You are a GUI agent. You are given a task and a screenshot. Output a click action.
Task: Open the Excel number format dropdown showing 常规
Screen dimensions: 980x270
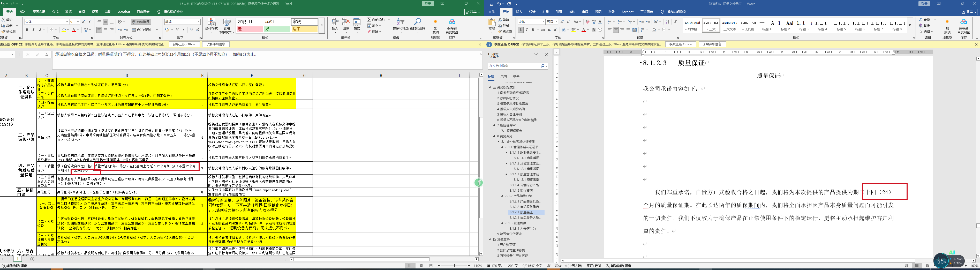coord(182,22)
